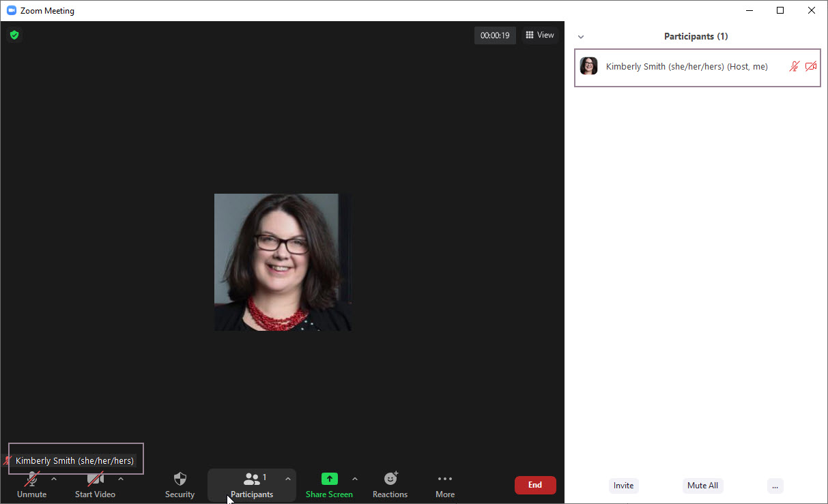Screen dimensions: 828x504
Task: Click the View gallery toggle
Action: click(539, 35)
